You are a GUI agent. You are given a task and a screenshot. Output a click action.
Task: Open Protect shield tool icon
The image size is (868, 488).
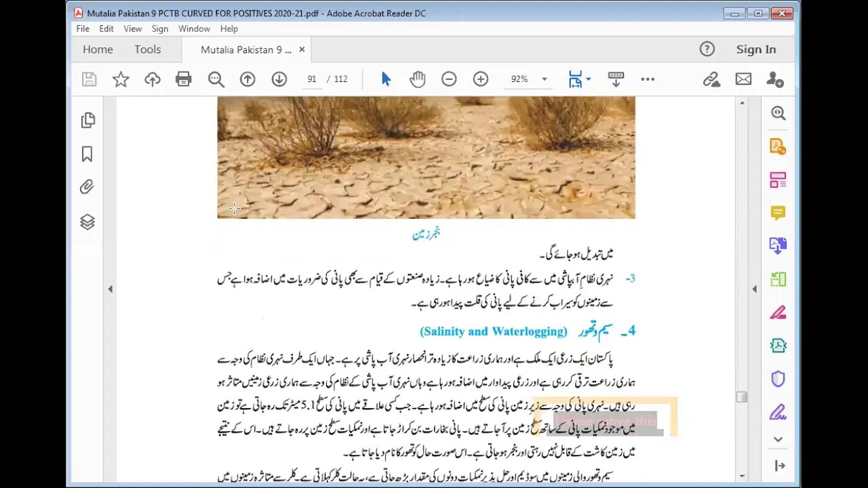(x=778, y=378)
